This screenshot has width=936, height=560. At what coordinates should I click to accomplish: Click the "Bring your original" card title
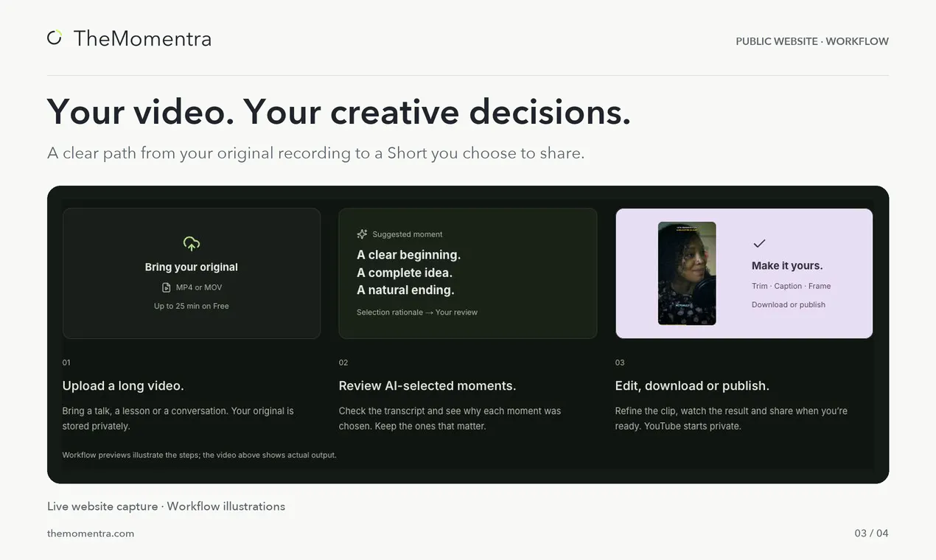coord(192,267)
